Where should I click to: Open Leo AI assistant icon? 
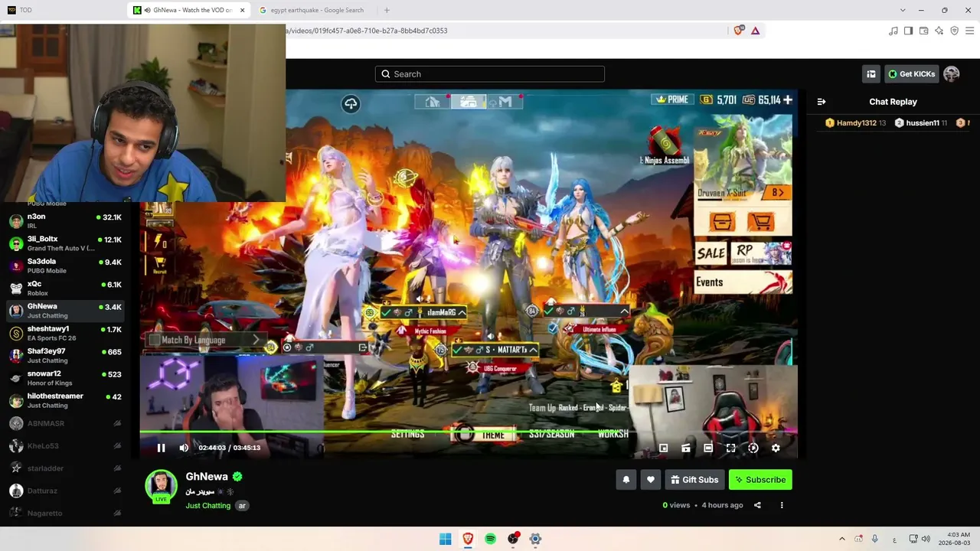coord(939,31)
